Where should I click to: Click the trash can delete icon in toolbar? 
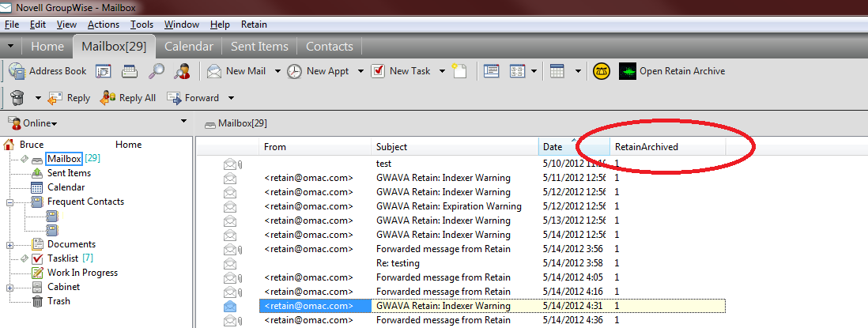18,98
